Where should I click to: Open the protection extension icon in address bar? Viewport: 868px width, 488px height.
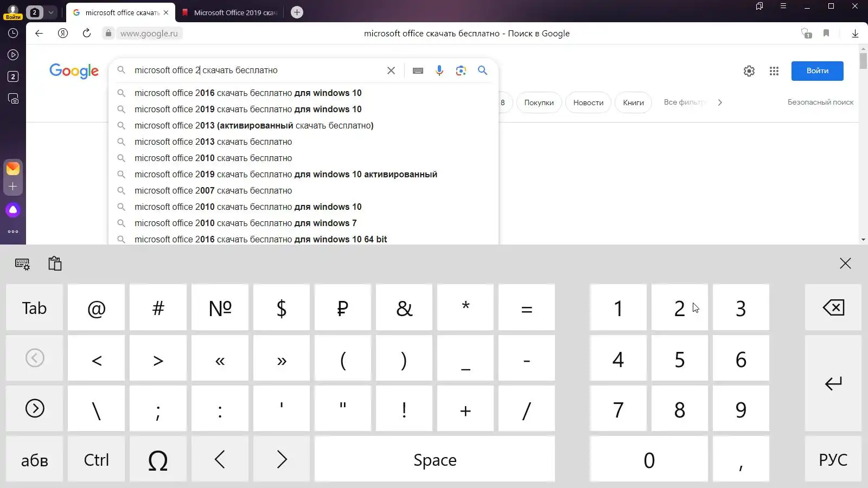point(806,33)
